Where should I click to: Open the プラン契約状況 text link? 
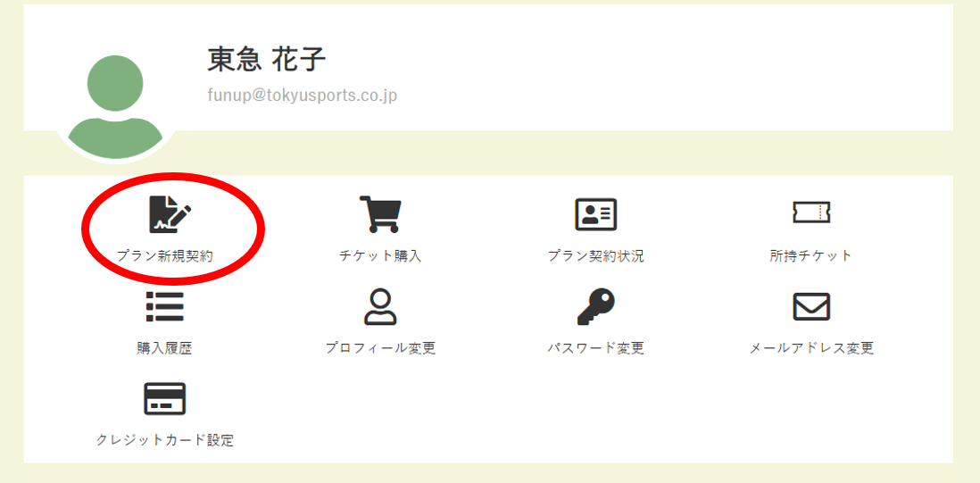pos(595,255)
